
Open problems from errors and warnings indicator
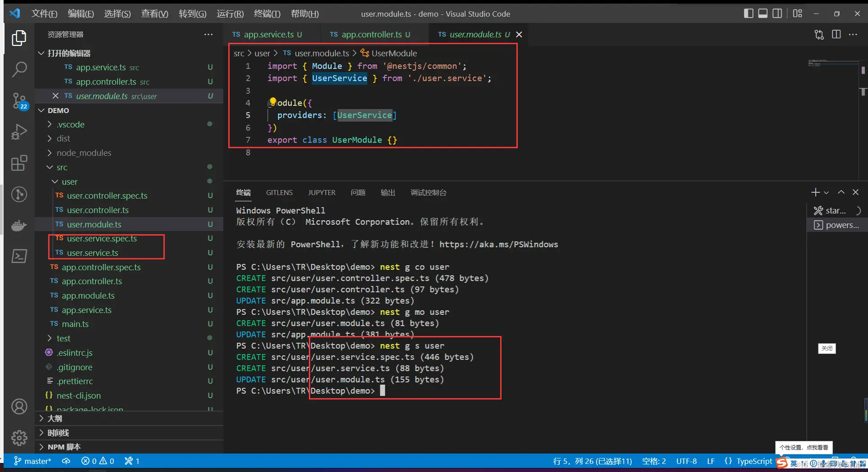(x=98, y=461)
